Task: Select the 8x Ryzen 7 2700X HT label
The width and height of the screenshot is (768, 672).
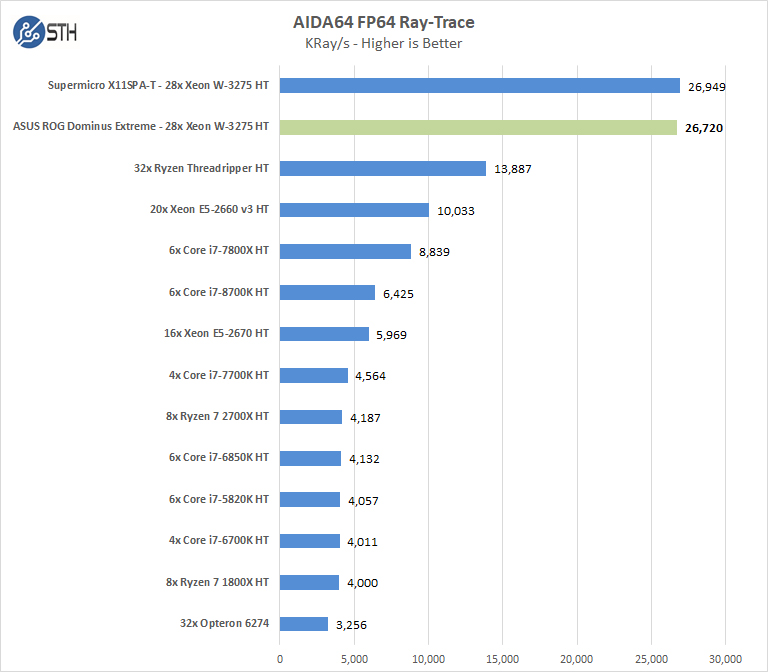Action: [x=217, y=416]
